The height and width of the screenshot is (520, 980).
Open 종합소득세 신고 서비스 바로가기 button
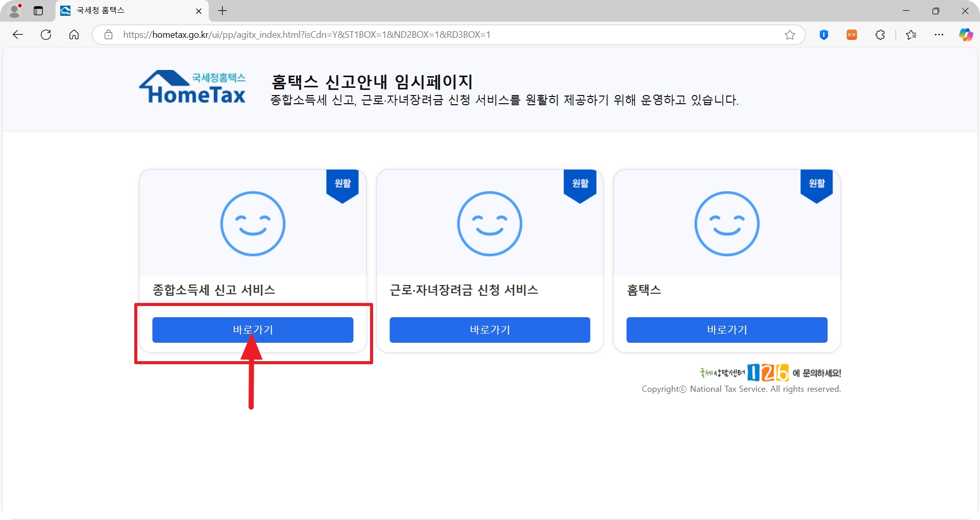[253, 330]
